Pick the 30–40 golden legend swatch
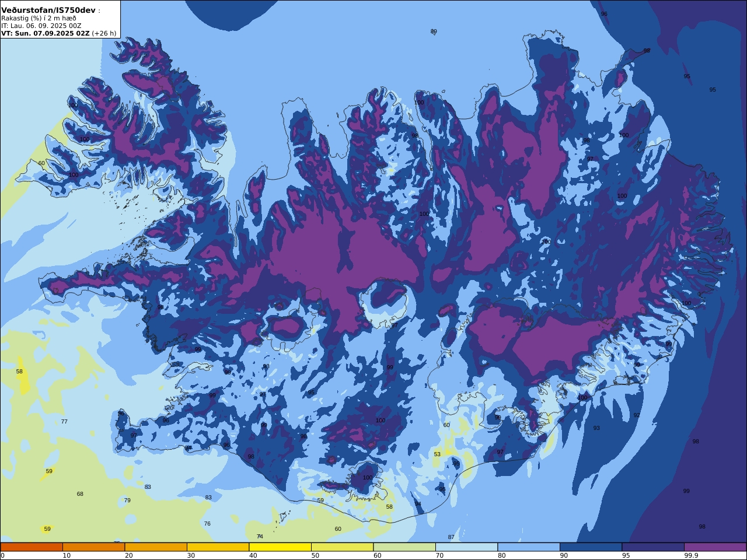 pos(218,547)
